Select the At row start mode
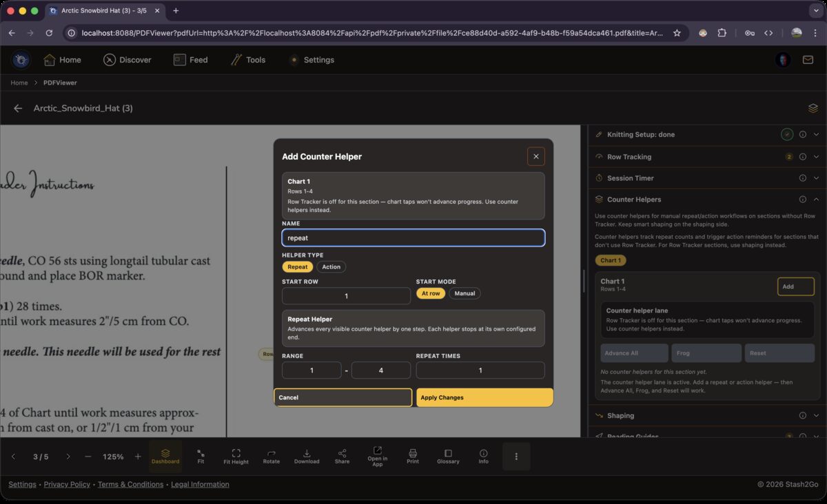The width and height of the screenshot is (827, 504). (431, 293)
